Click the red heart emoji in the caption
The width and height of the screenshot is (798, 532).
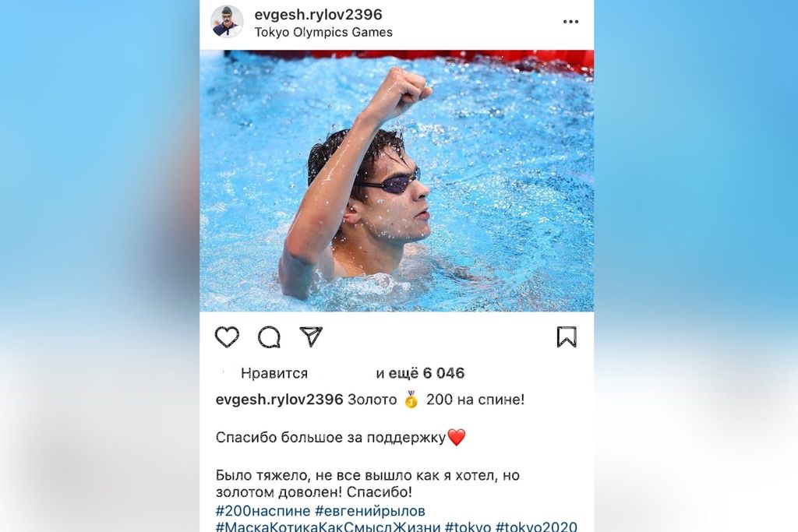point(456,438)
